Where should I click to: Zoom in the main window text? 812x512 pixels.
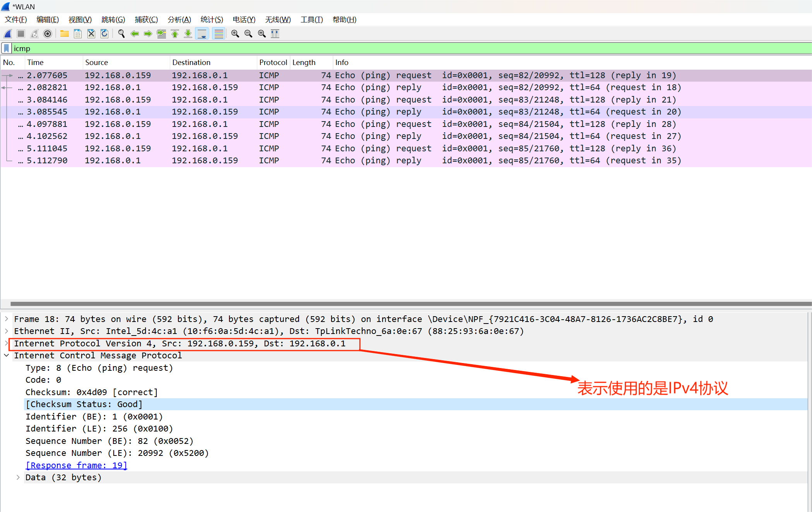tap(235, 34)
